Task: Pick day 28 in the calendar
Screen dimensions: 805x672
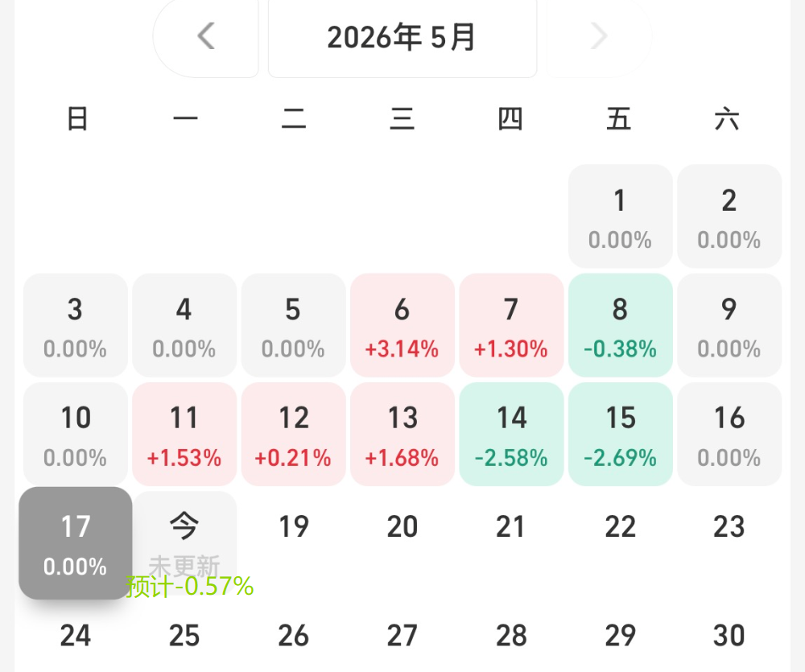Action: 511,636
